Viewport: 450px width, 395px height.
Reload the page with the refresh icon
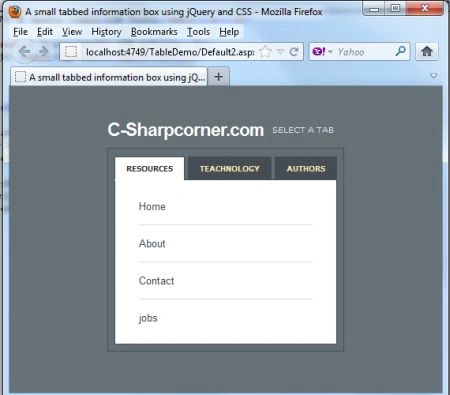click(x=294, y=52)
